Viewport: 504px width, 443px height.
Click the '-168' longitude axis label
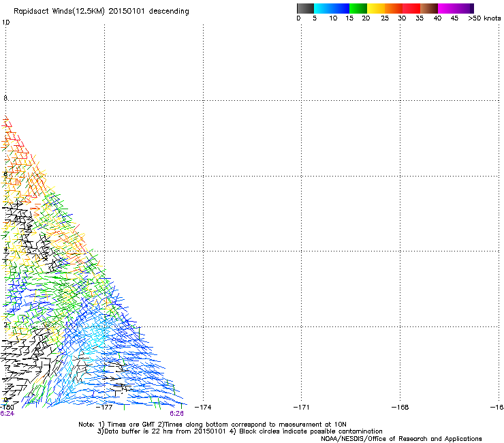click(400, 408)
